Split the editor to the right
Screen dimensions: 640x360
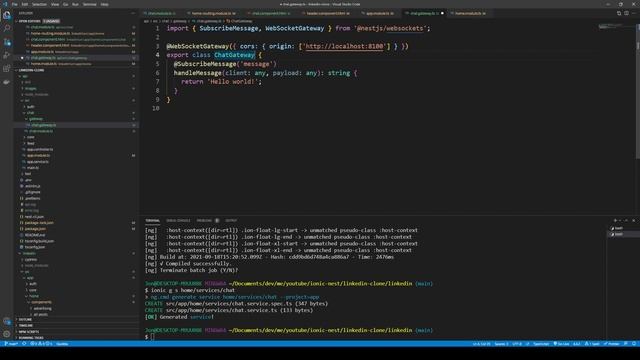[626, 13]
